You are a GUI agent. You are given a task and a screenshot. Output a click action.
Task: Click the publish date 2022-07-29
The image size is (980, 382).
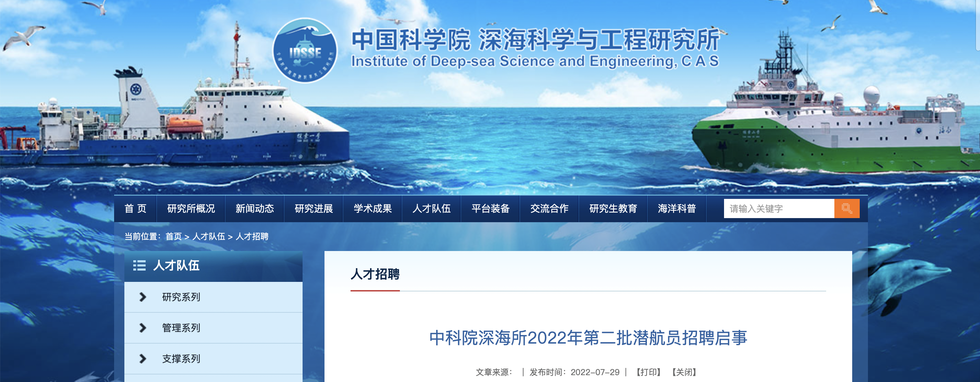pyautogui.click(x=595, y=372)
